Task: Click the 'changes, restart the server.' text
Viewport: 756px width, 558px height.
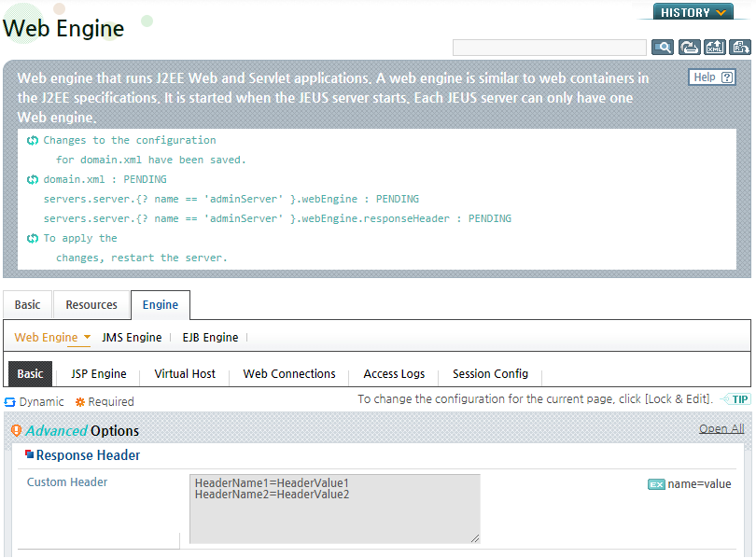Action: click(141, 258)
